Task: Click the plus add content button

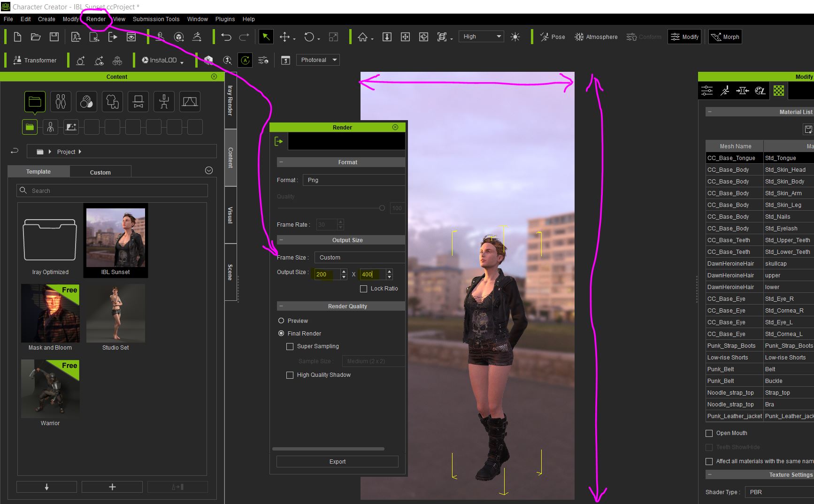Action: click(112, 487)
